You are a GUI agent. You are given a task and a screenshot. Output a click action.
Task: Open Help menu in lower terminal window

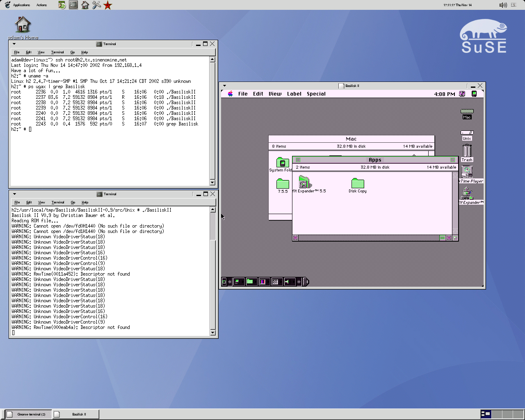[85, 202]
